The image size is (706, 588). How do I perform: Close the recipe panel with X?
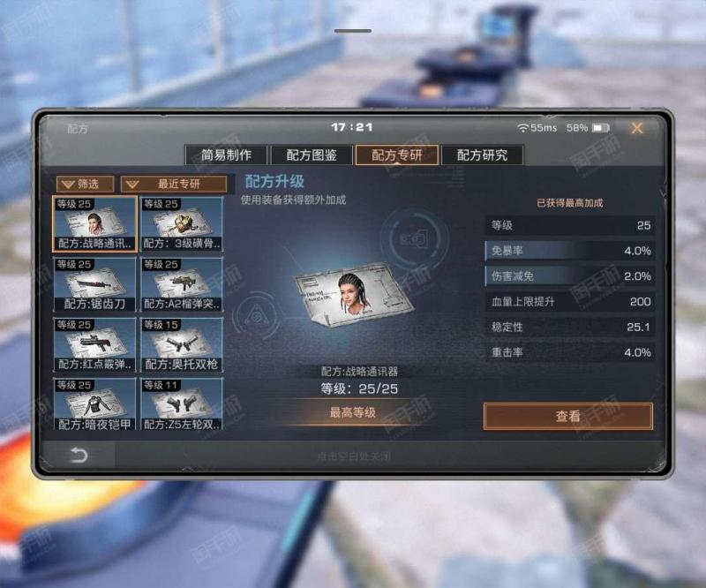click(637, 128)
